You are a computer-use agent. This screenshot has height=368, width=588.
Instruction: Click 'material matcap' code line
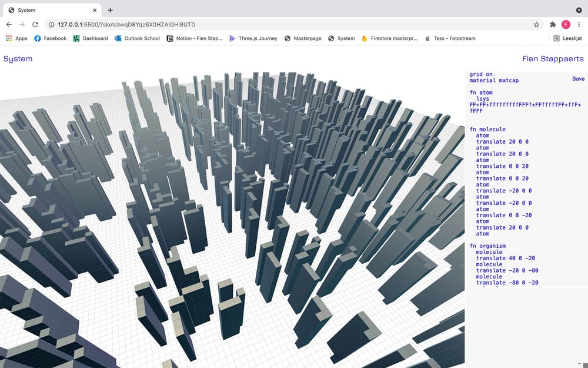pyautogui.click(x=495, y=80)
